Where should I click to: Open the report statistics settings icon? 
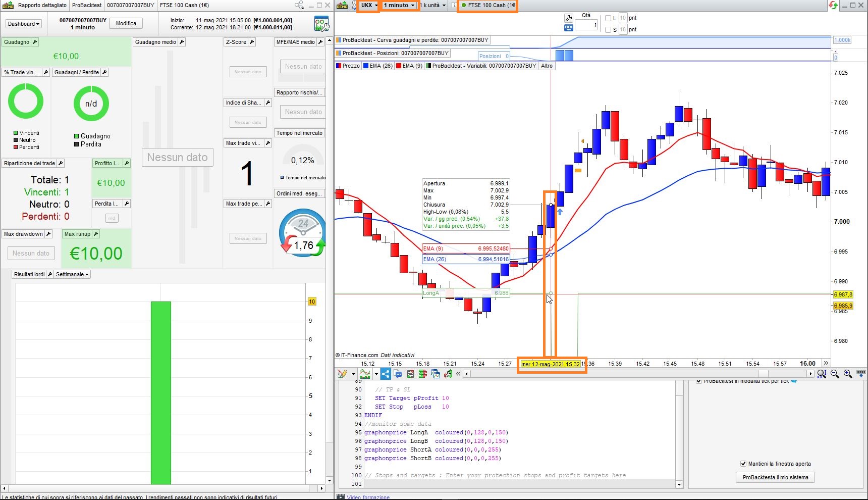point(321,24)
